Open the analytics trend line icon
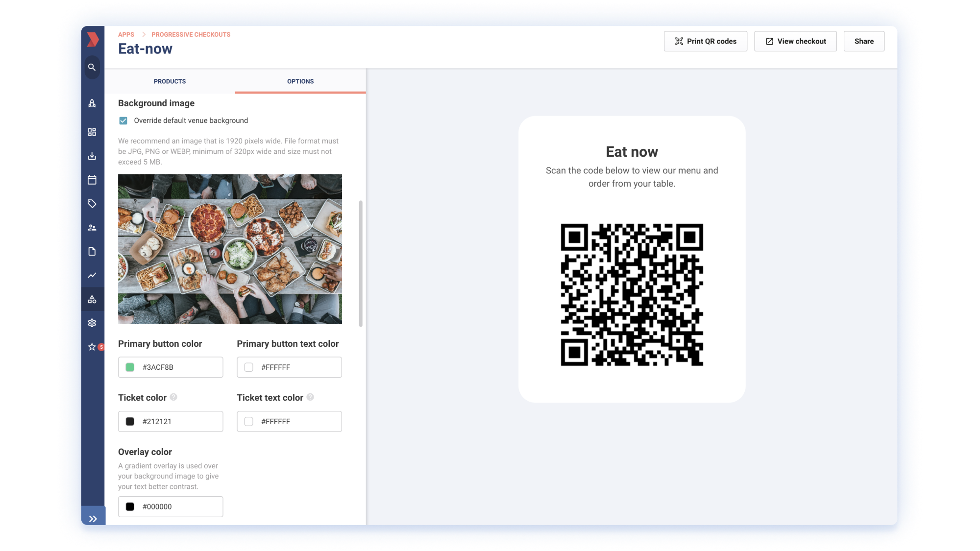This screenshot has height=551, width=980. (92, 275)
